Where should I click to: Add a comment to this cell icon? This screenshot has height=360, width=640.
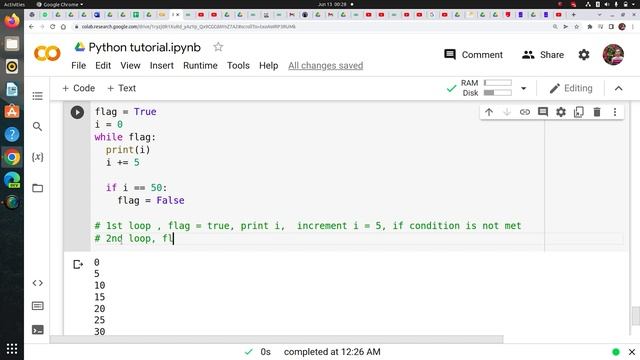(543, 112)
